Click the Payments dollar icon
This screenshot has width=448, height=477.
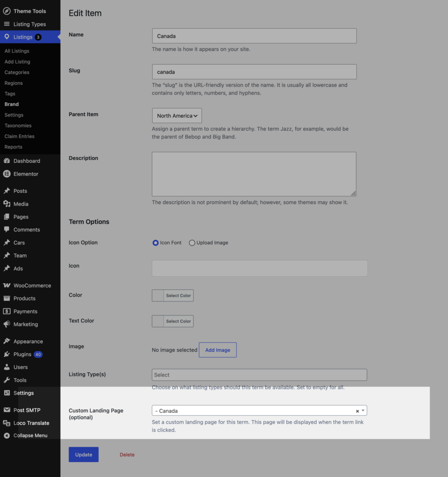(x=7, y=311)
